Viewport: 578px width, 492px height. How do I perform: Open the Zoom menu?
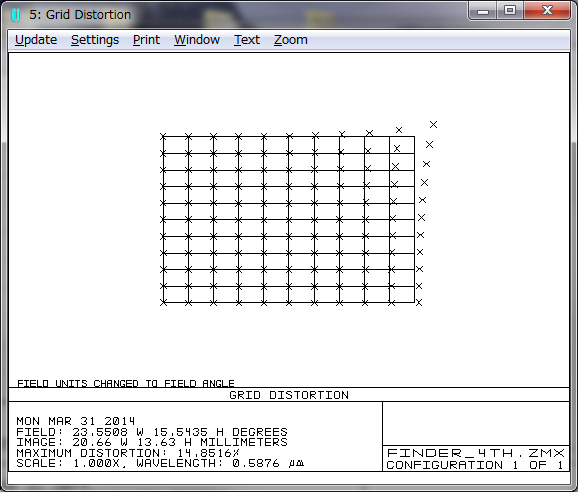pos(290,40)
